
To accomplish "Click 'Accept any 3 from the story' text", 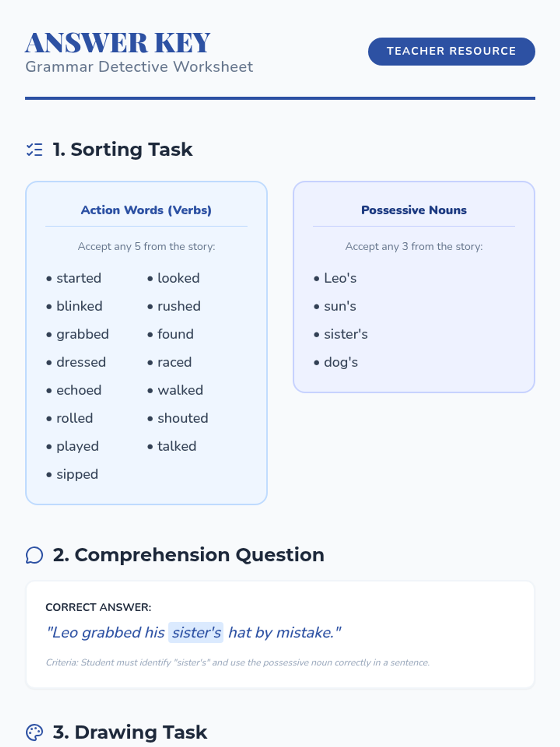I will click(413, 247).
